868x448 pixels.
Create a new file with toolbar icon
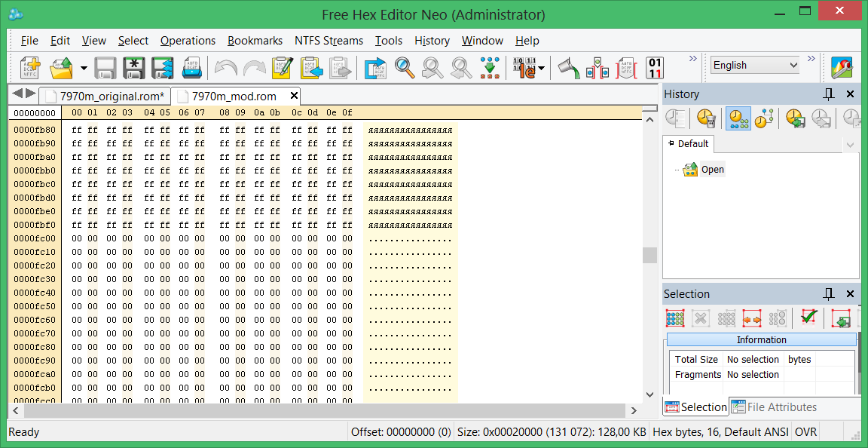(x=29, y=68)
